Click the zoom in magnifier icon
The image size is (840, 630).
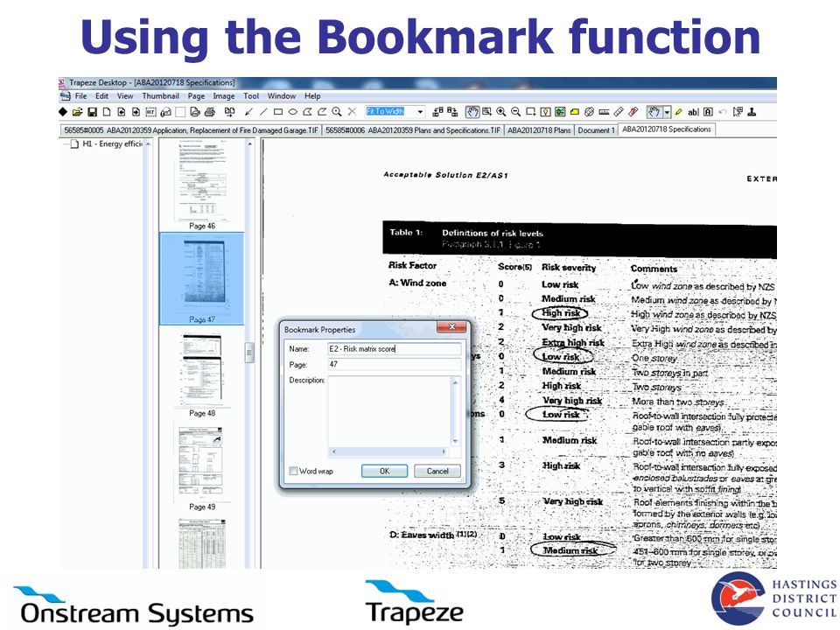(x=500, y=112)
